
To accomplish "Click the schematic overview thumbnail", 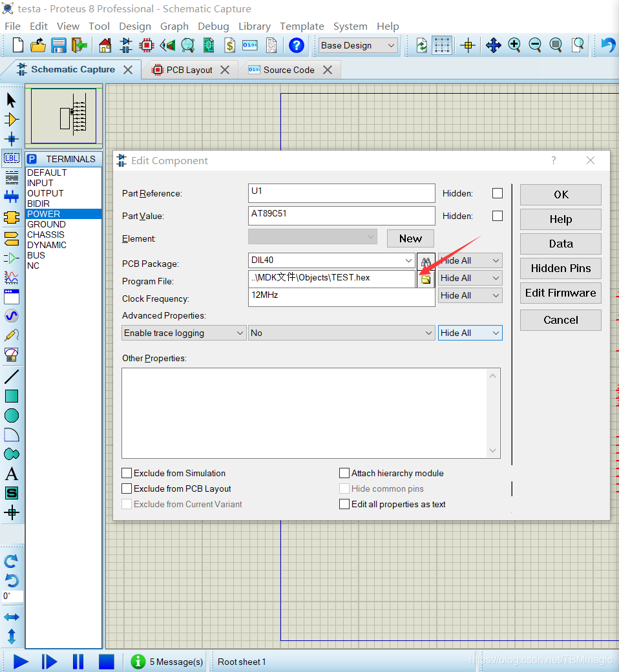I will coord(63,116).
